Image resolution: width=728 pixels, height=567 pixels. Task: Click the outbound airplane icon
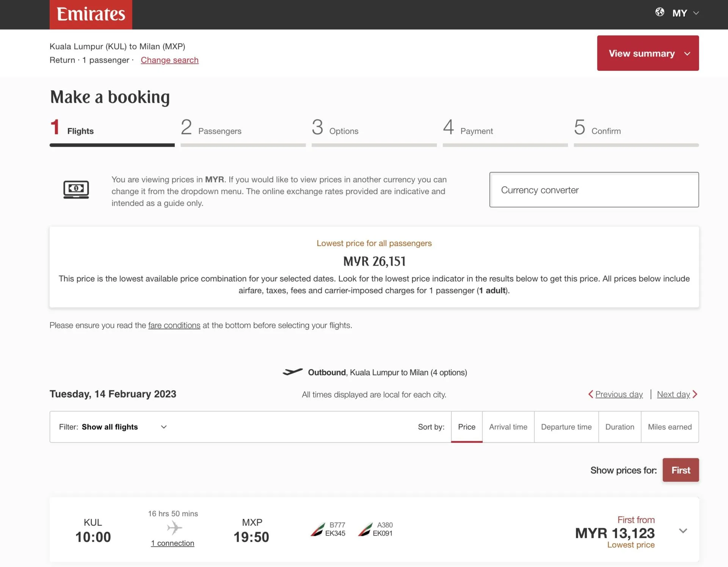292,372
